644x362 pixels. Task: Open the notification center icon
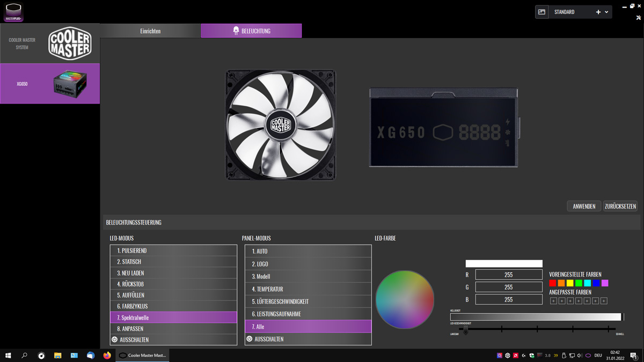pos(634,356)
